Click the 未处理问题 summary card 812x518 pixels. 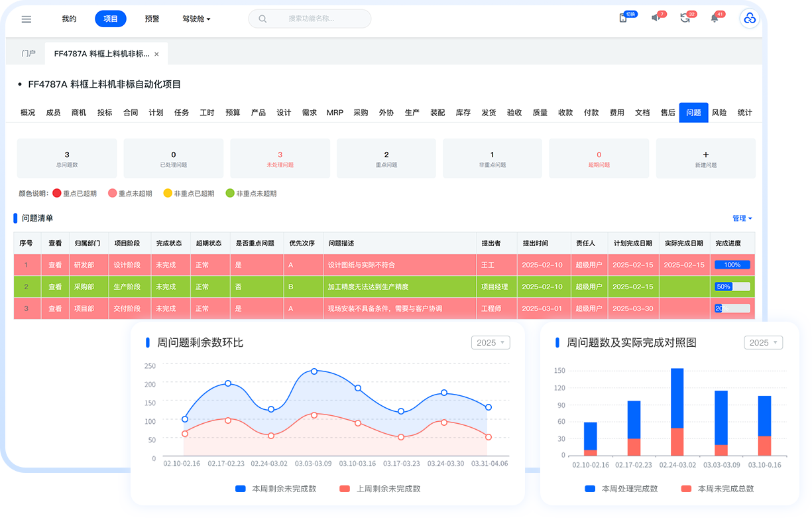[280, 159]
